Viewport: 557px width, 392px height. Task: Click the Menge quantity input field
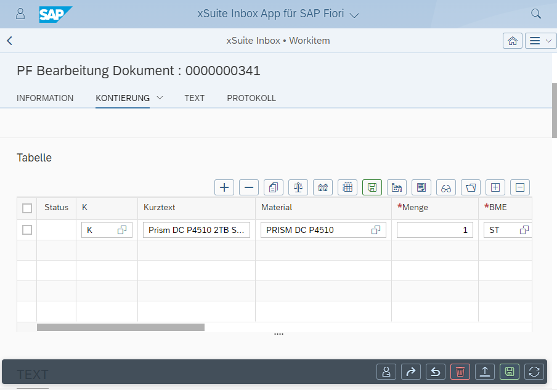tap(434, 229)
